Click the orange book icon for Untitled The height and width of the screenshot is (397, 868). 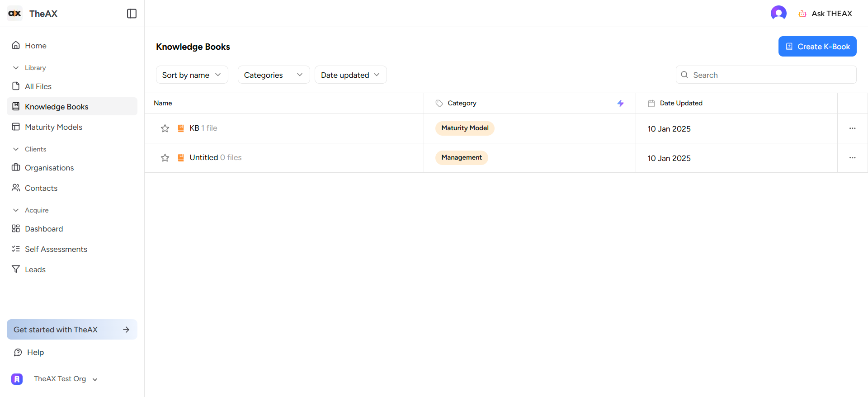tap(181, 158)
